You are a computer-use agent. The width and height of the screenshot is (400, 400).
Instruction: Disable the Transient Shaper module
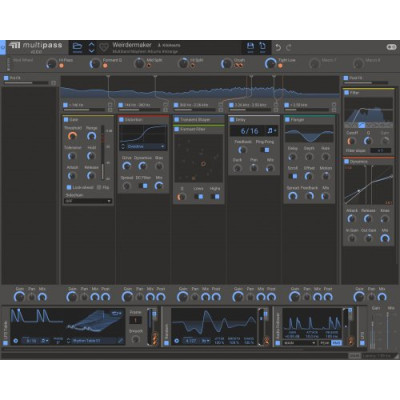176,119
